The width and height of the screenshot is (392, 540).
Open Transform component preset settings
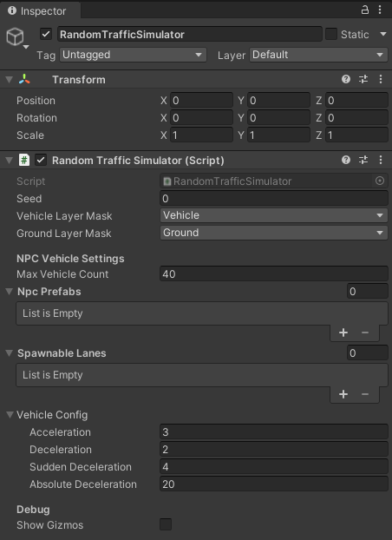363,79
